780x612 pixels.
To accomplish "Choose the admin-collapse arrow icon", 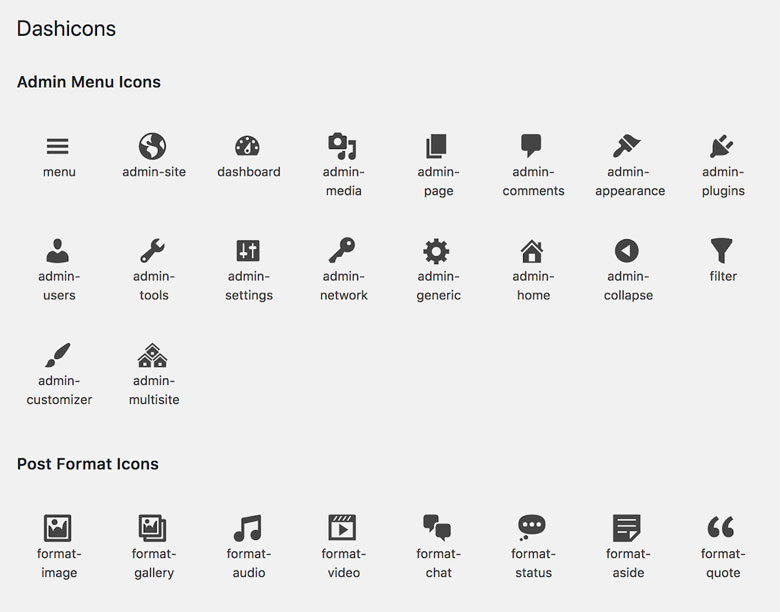I will tap(627, 250).
